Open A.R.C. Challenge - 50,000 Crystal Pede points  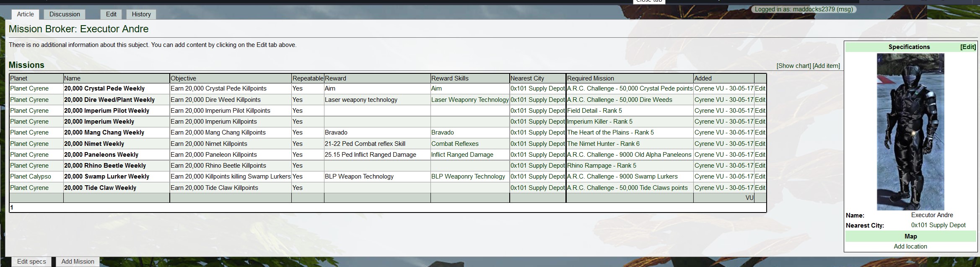(630, 88)
